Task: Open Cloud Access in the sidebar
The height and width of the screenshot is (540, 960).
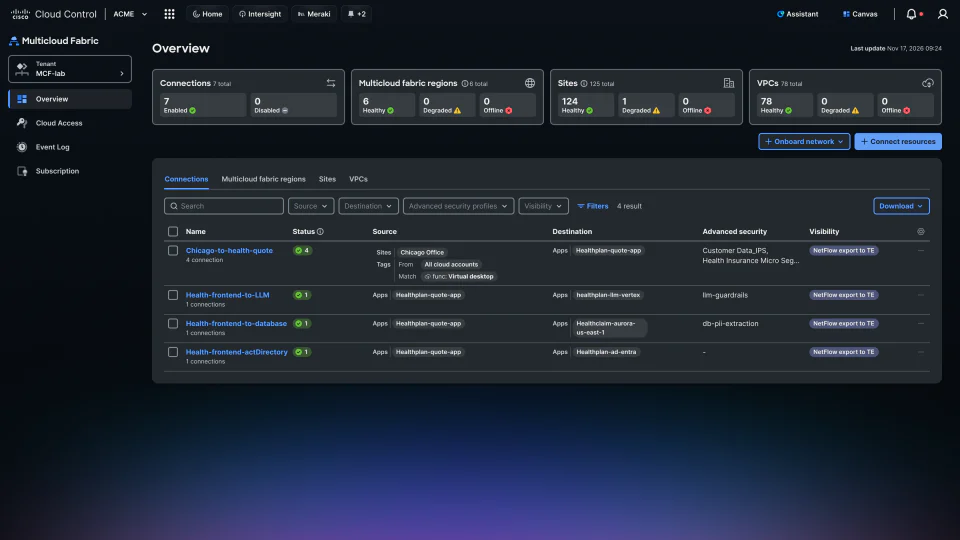Action: (x=70, y=123)
